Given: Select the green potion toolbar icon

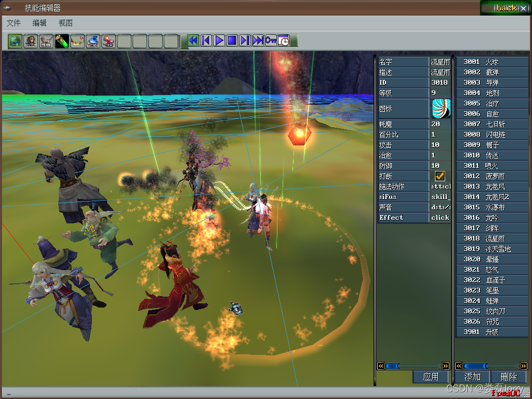Looking at the screenshot, I should tap(62, 41).
